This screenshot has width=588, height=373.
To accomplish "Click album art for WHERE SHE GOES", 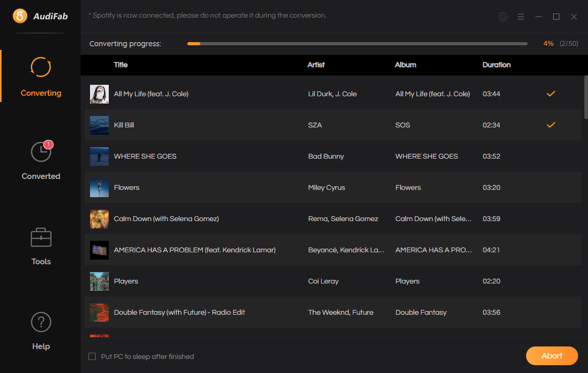I will point(99,156).
